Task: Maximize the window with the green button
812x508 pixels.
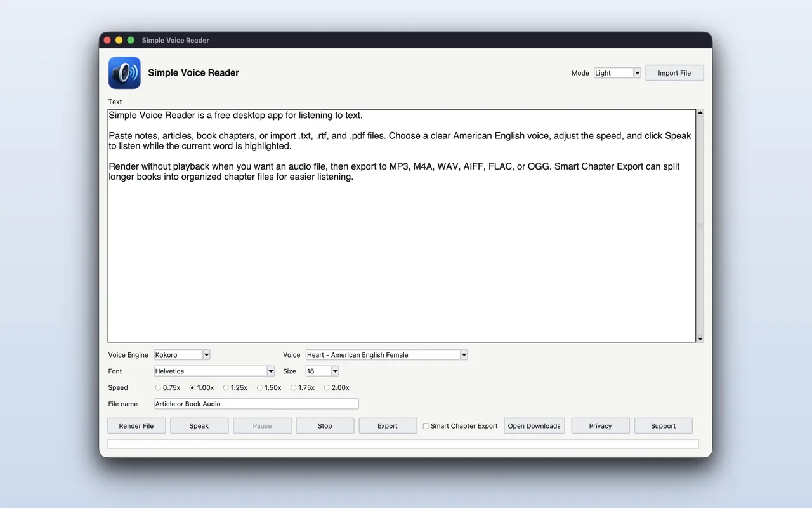Action: [131, 40]
